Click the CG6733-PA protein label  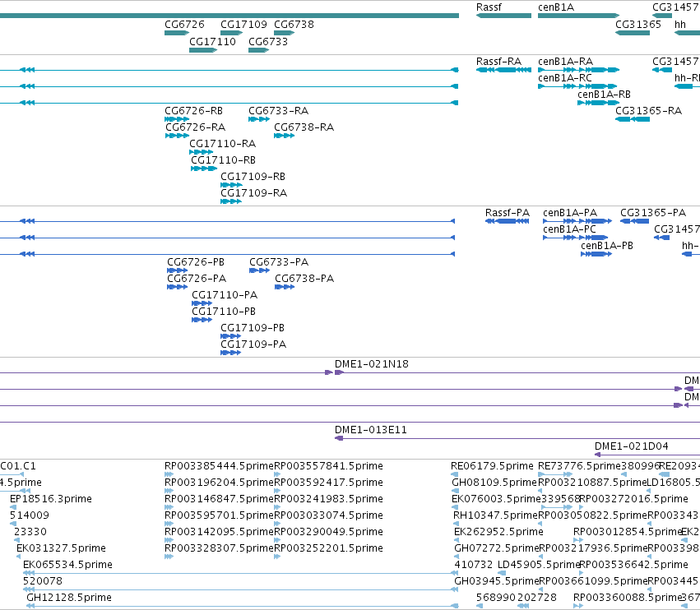coord(279,262)
